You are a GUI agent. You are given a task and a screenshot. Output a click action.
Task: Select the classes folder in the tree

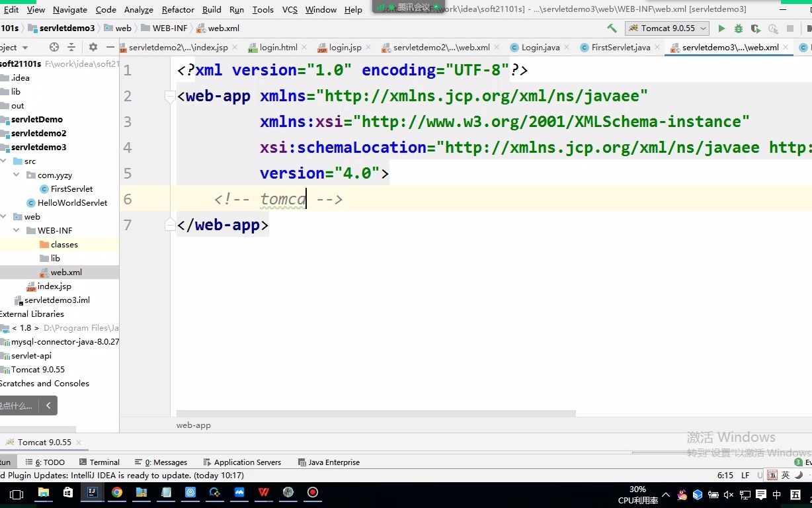click(64, 245)
